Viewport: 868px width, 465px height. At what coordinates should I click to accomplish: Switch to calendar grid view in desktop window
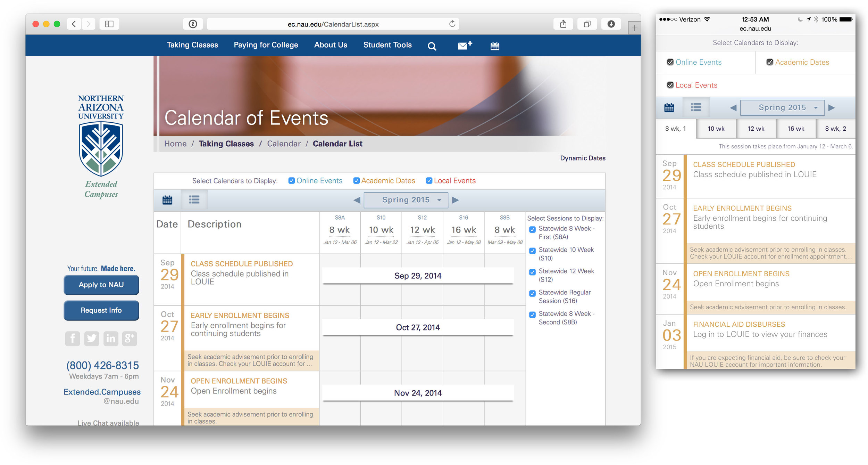pos(167,200)
